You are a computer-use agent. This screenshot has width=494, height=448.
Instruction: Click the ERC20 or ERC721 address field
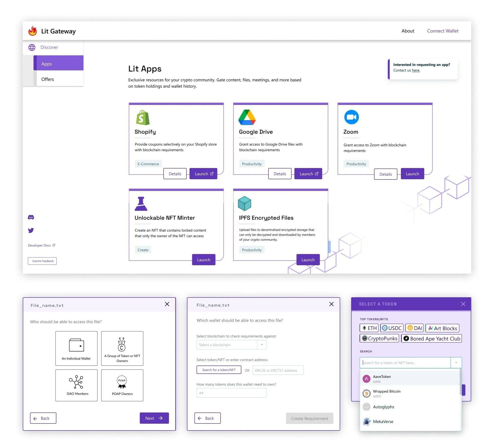click(278, 370)
